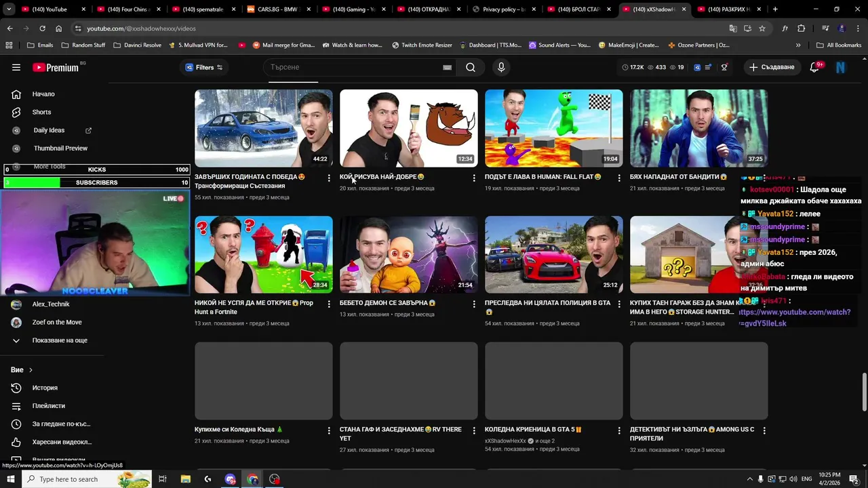This screenshot has width=868, height=488.
Task: Open options menu for ПРЕСЛЕДВА НИ ЦЯЛАТА ПОЛИЦИЯ video
Action: click(x=619, y=304)
